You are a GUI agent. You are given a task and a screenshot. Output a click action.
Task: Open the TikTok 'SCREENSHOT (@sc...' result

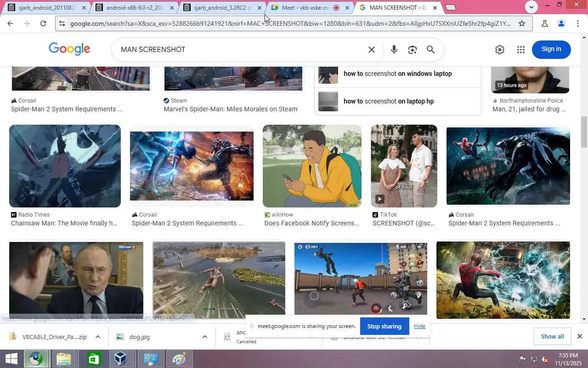[x=404, y=223]
